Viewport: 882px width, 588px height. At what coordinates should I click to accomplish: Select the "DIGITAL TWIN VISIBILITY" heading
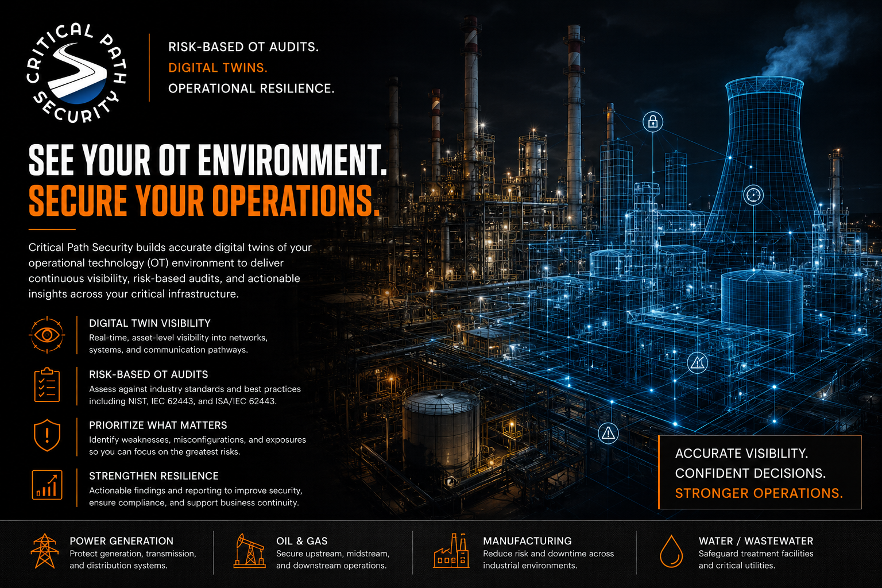[x=150, y=323]
